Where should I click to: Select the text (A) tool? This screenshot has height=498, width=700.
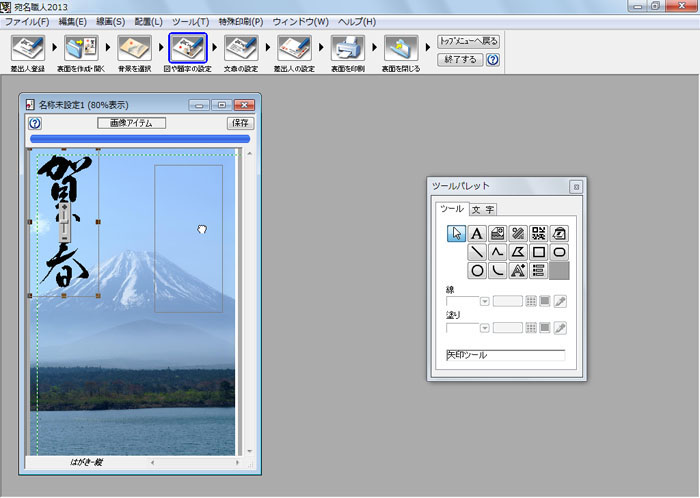477,233
